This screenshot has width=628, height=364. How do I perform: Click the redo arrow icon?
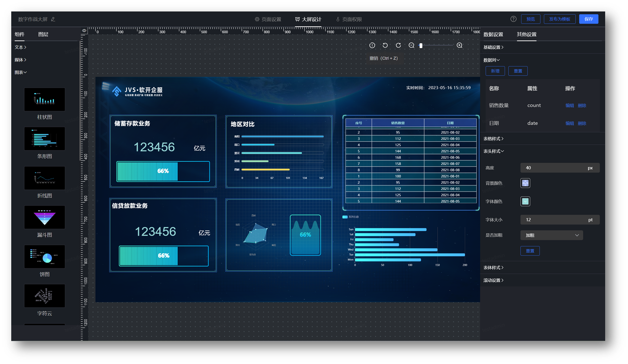[398, 45]
